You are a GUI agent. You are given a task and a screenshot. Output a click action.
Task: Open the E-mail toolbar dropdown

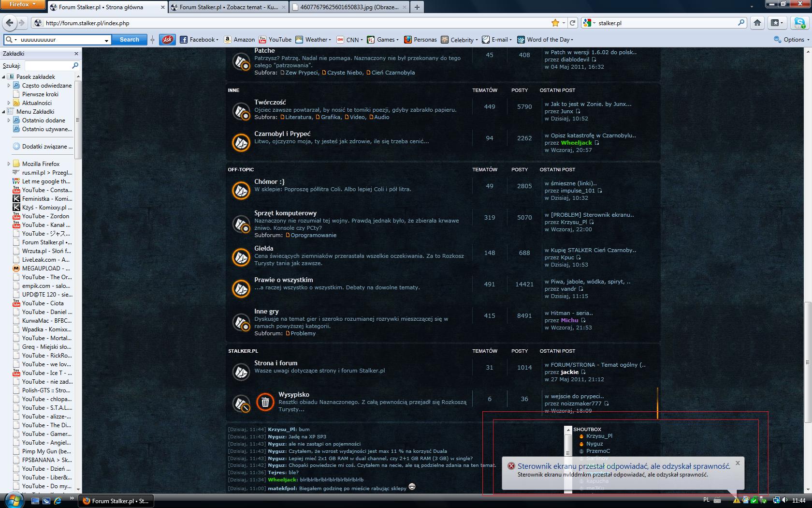496,40
